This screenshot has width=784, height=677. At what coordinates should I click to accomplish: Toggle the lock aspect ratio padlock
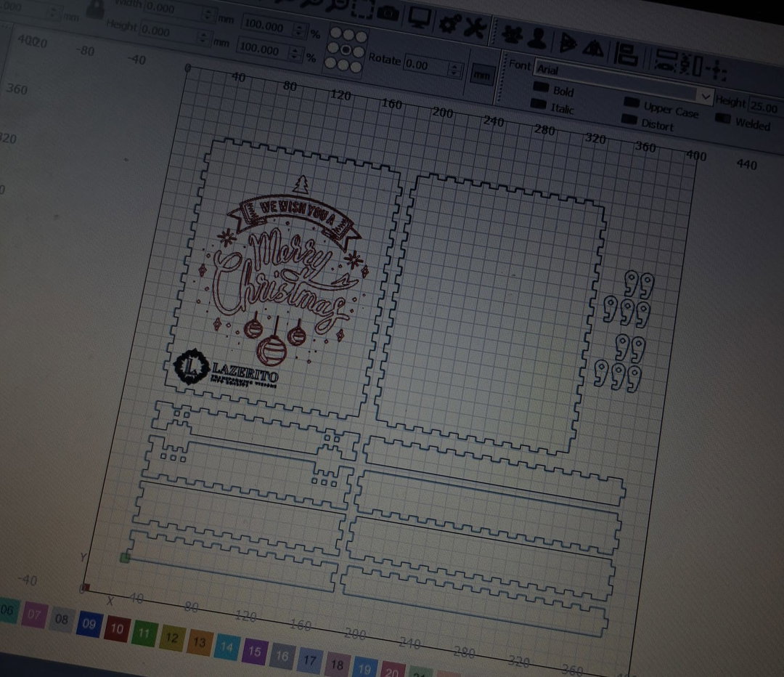[x=95, y=9]
